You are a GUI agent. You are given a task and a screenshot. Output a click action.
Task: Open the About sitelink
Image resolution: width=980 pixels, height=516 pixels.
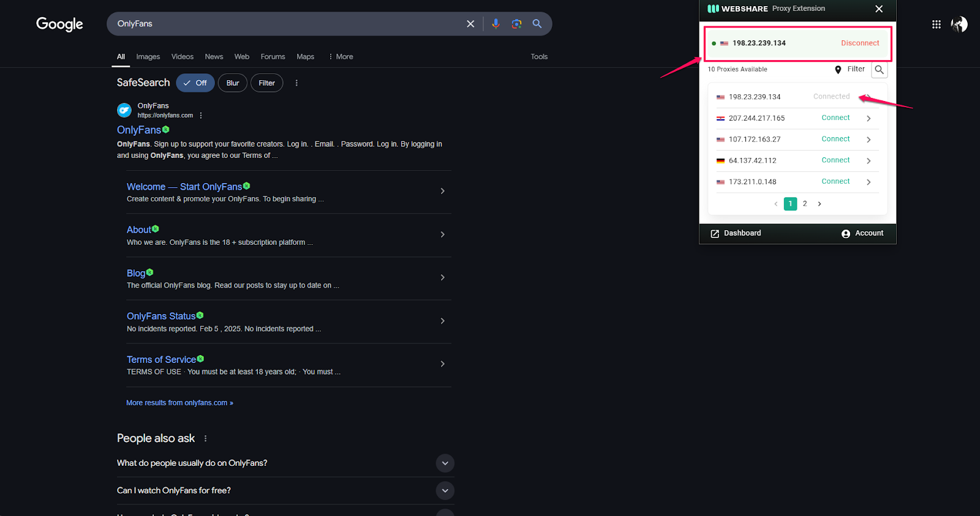(x=138, y=230)
